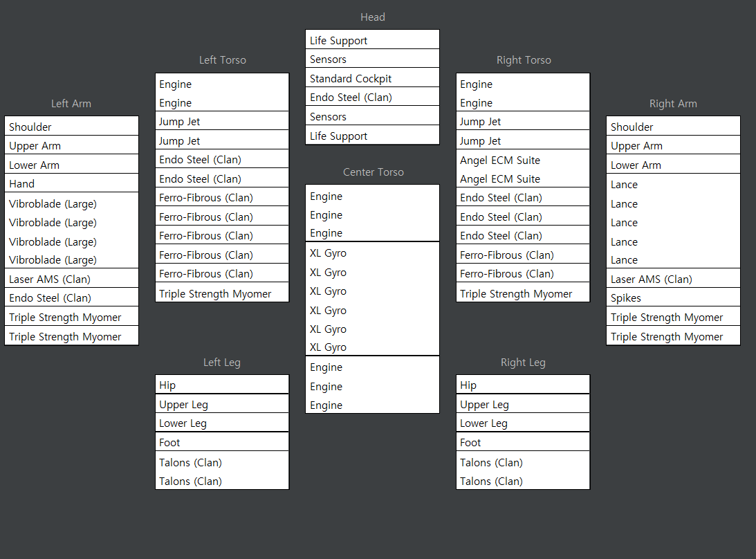Select the Standard Cockpit slot in Head
The height and width of the screenshot is (559, 756).
(372, 78)
